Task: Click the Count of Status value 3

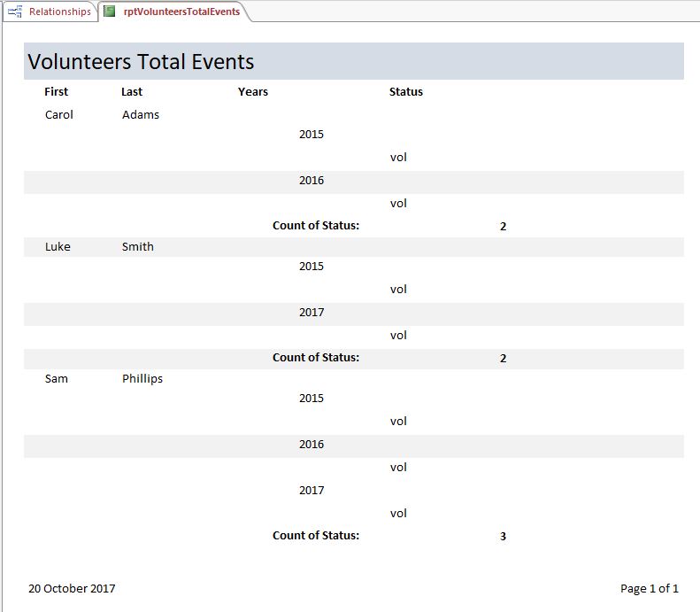Action: 503,536
